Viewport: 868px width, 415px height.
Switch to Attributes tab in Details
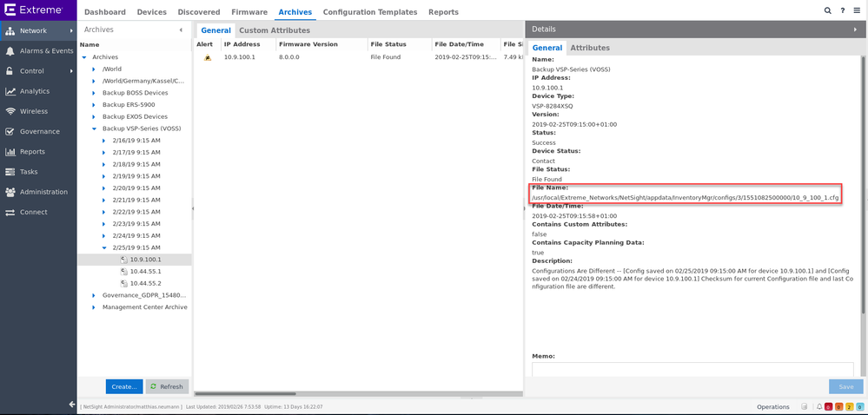589,48
